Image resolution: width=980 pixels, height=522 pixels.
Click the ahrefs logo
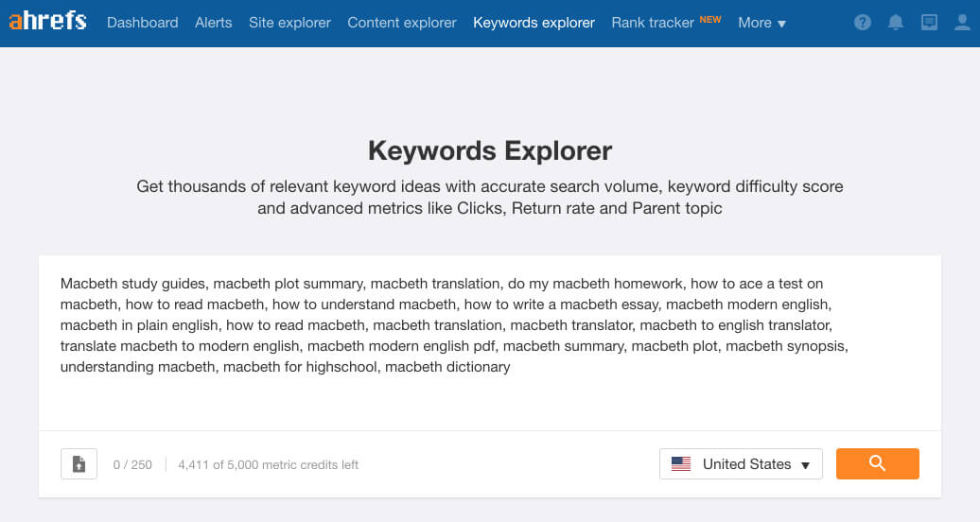tap(47, 21)
